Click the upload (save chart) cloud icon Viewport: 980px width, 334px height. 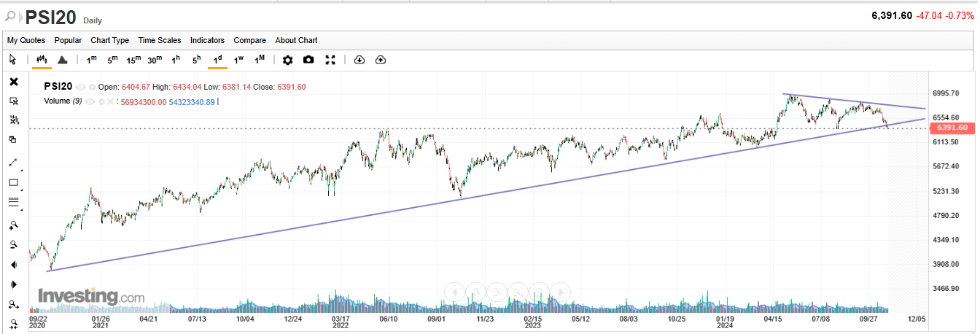tap(380, 60)
